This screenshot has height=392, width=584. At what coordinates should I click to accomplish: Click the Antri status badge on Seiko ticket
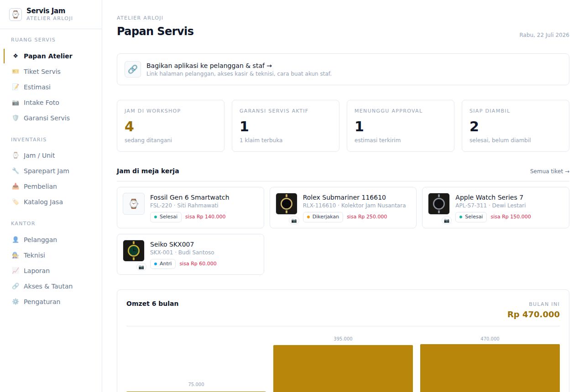click(163, 264)
